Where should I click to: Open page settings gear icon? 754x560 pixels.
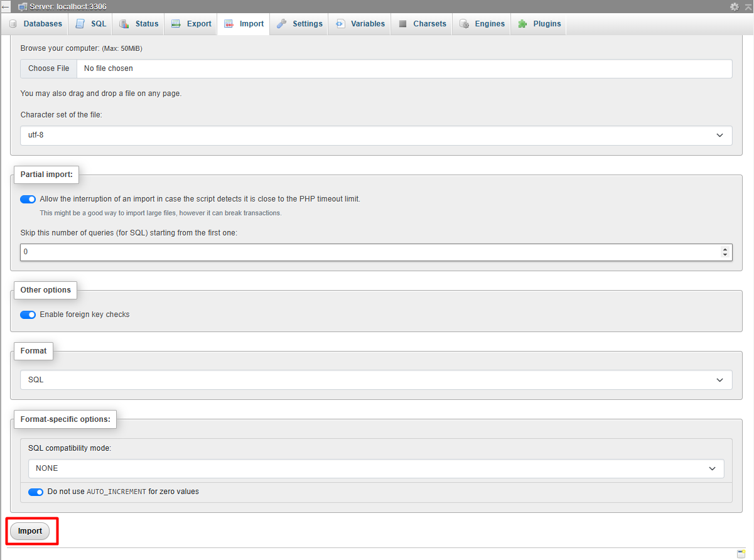(x=735, y=6)
